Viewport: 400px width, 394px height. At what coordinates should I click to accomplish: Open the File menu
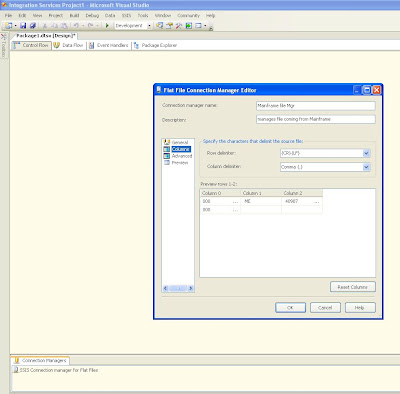(8, 15)
